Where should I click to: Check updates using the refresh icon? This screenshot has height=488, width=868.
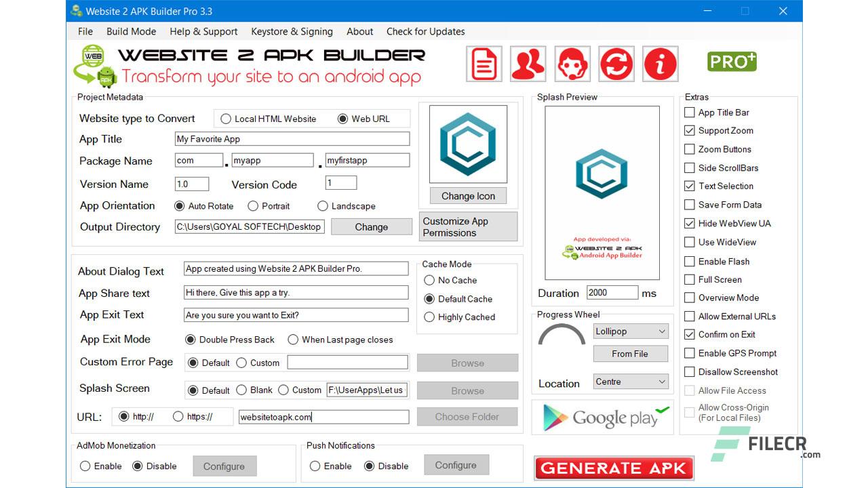[x=616, y=64]
